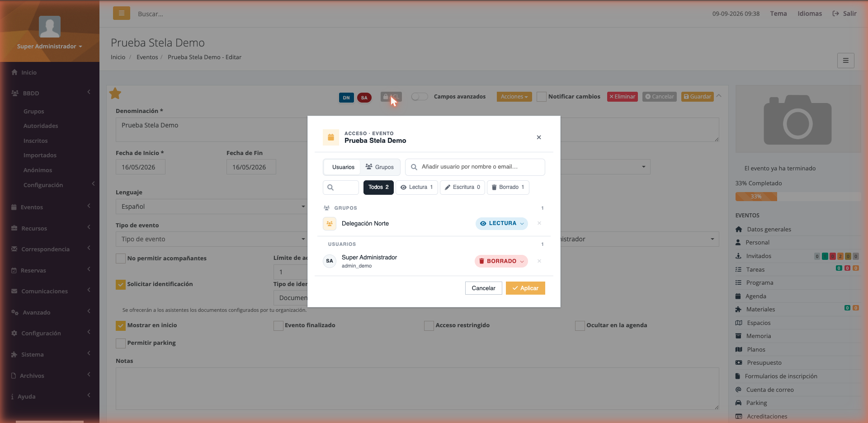Click the favorite star icon
Viewport: 868px width, 423px height.
(x=115, y=94)
